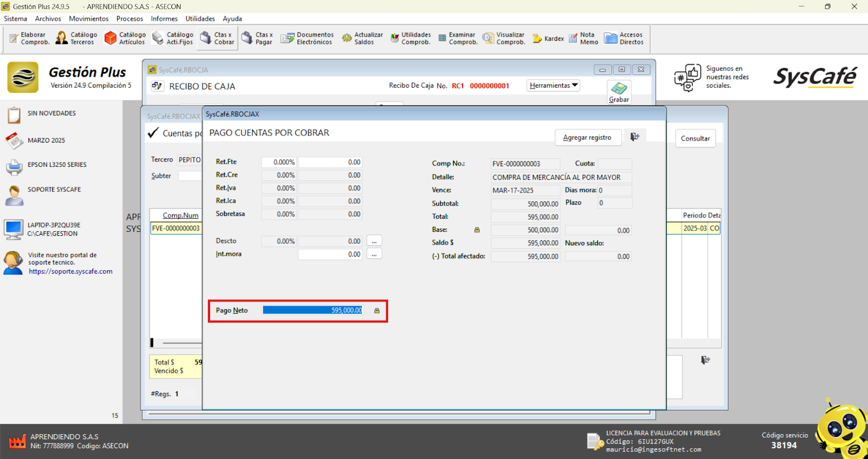
Task: Toggle the lock icon beside Pago Neto
Action: tap(377, 311)
